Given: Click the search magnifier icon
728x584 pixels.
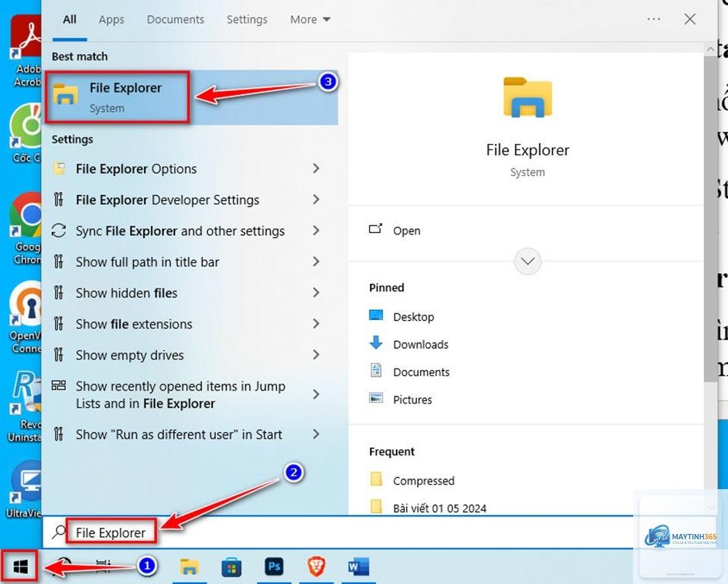Looking at the screenshot, I should click(58, 532).
